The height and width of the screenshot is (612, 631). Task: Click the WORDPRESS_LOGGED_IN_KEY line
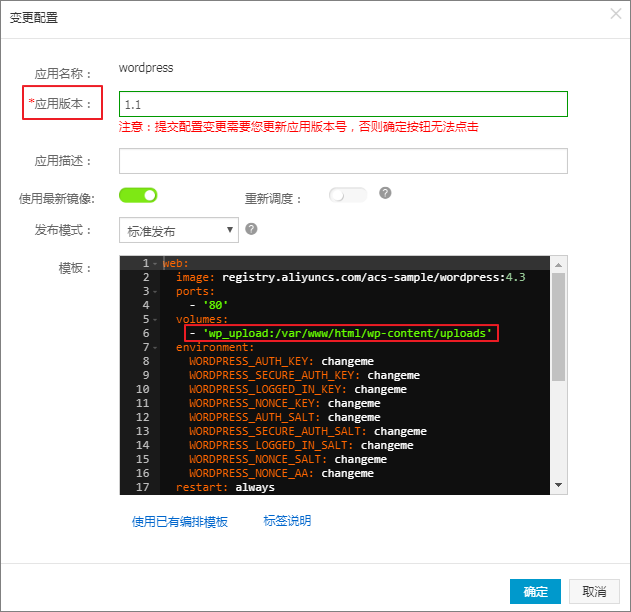click(x=298, y=389)
